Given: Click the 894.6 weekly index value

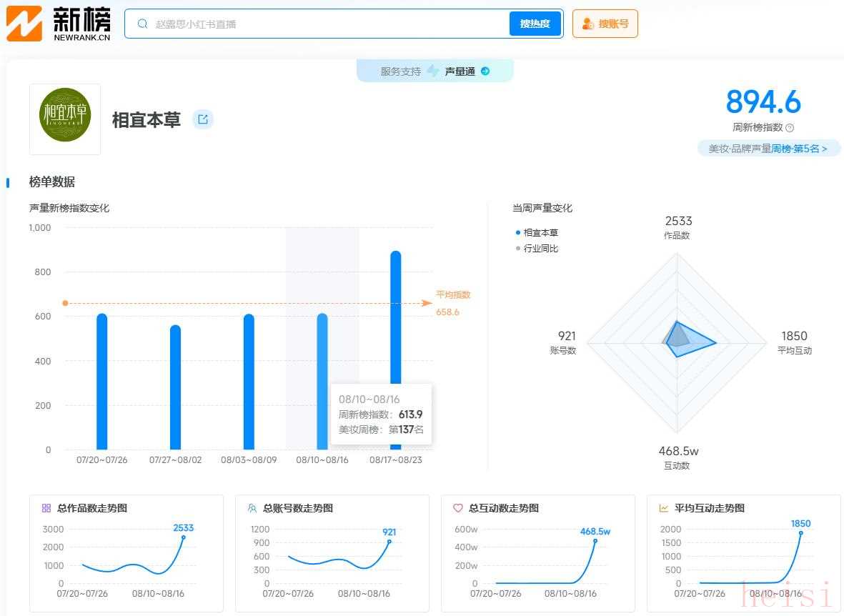Looking at the screenshot, I should [x=763, y=101].
